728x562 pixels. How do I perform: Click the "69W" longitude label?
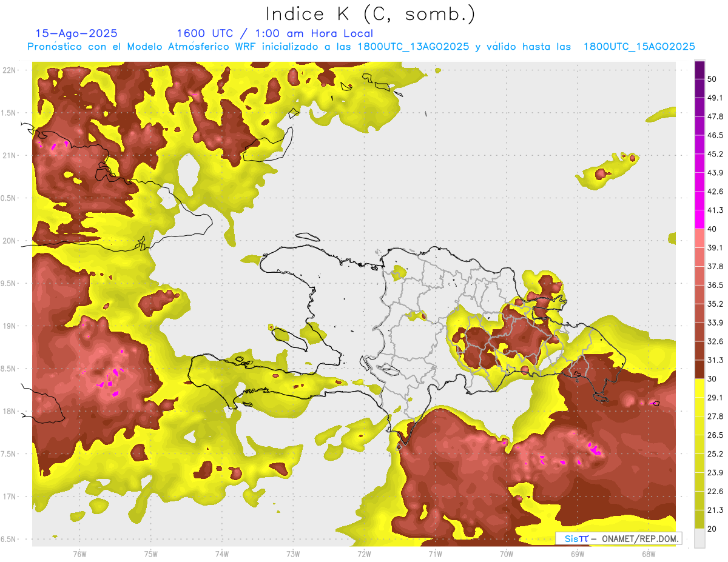[578, 554]
